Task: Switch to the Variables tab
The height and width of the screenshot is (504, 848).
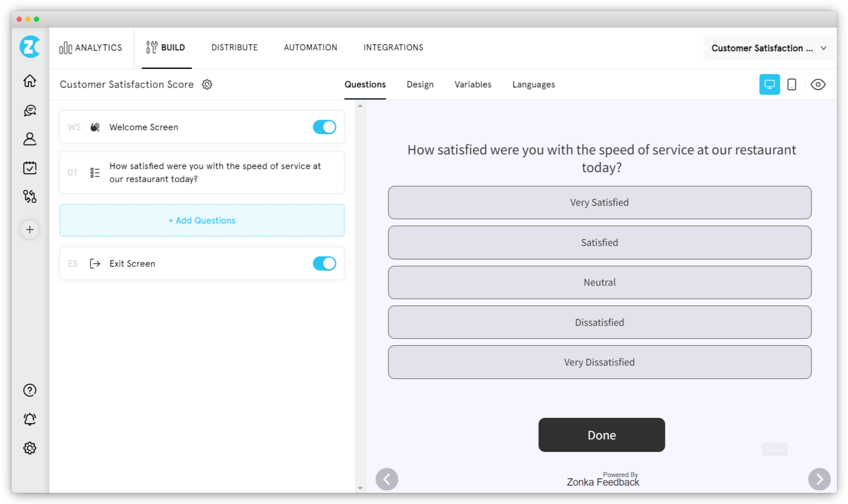Action: pyautogui.click(x=472, y=84)
